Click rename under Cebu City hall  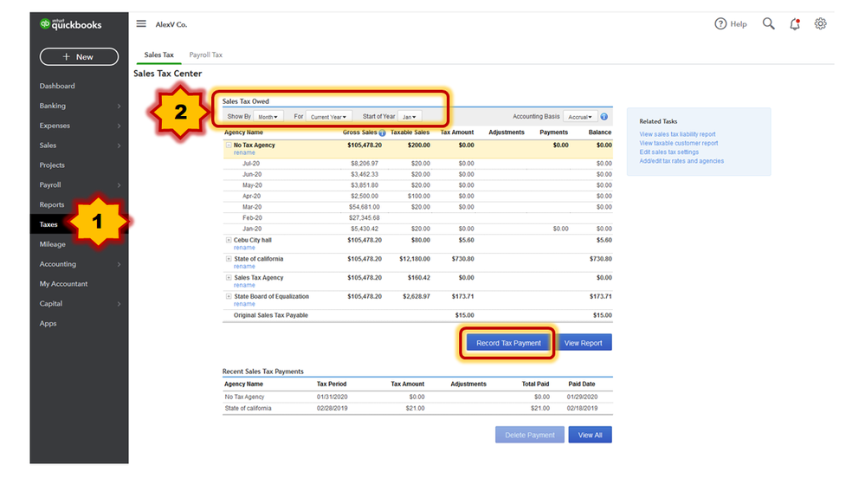(x=244, y=248)
